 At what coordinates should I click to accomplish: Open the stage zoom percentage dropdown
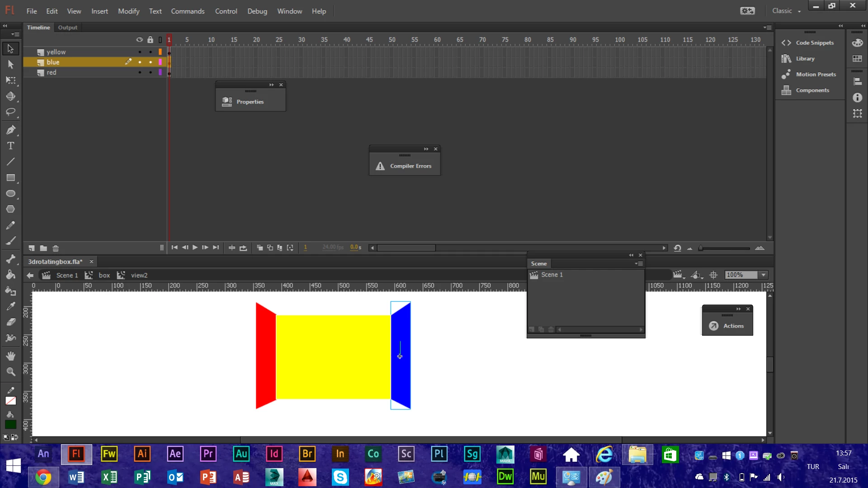[764, 275]
